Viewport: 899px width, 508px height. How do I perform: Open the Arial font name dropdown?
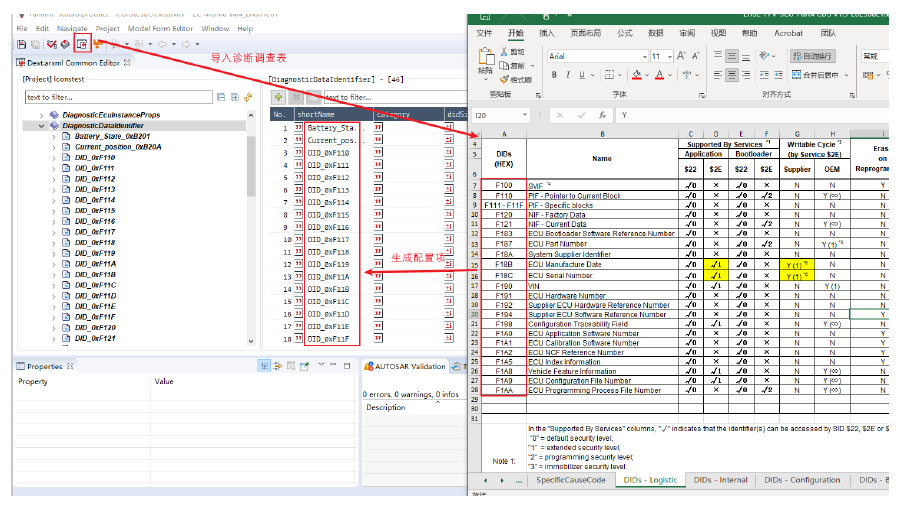[x=644, y=56]
